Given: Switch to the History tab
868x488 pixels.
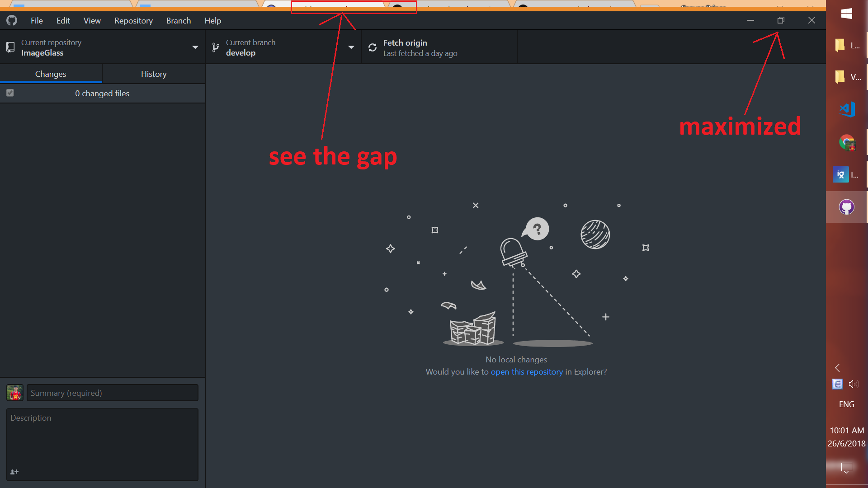Looking at the screenshot, I should 154,74.
